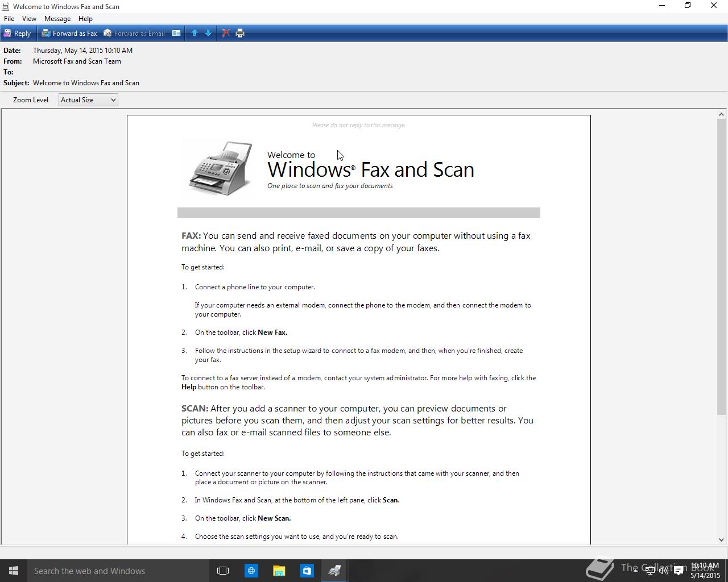728x582 pixels.
Task: Click the bold 'New Scan.' text
Action: (274, 518)
